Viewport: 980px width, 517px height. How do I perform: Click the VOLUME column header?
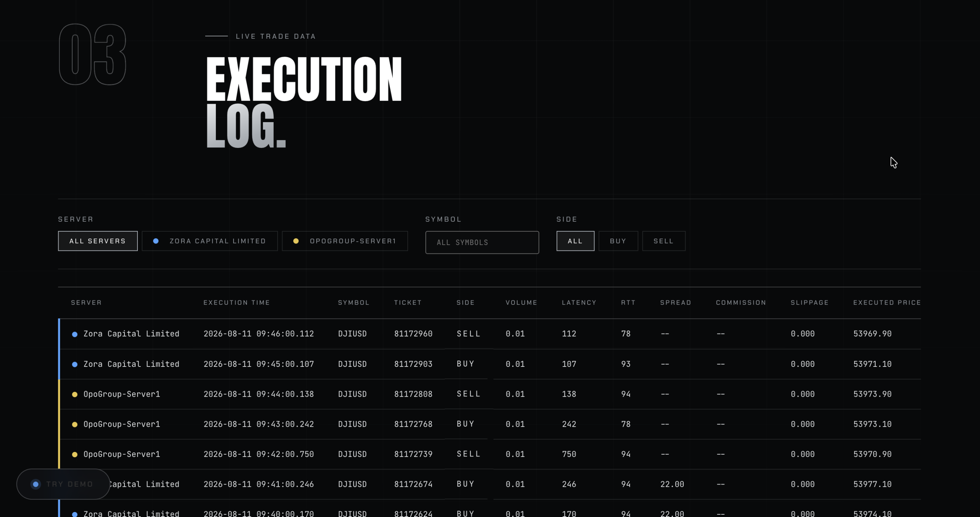coord(521,303)
